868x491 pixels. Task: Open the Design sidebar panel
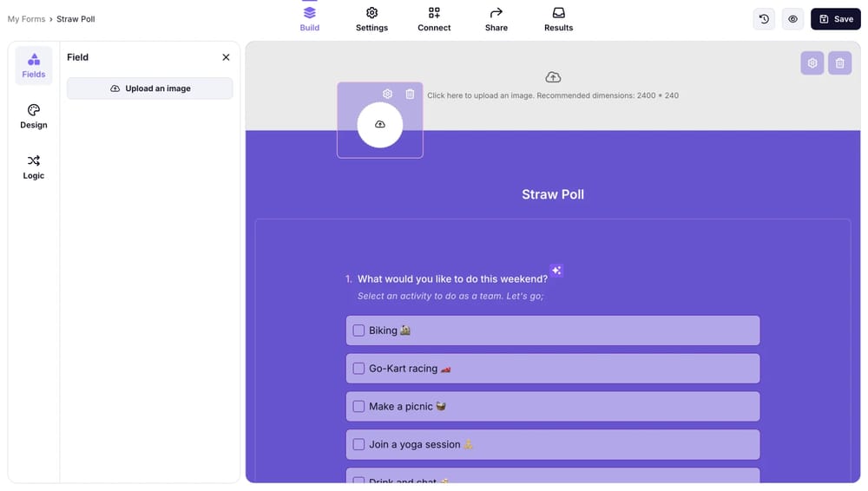[x=34, y=116]
